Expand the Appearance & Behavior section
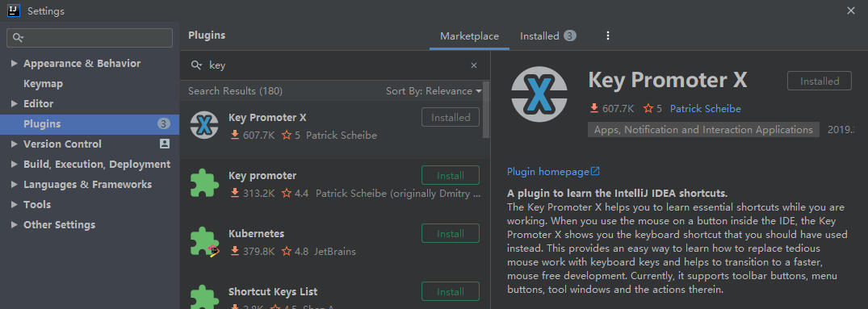 [x=15, y=64]
